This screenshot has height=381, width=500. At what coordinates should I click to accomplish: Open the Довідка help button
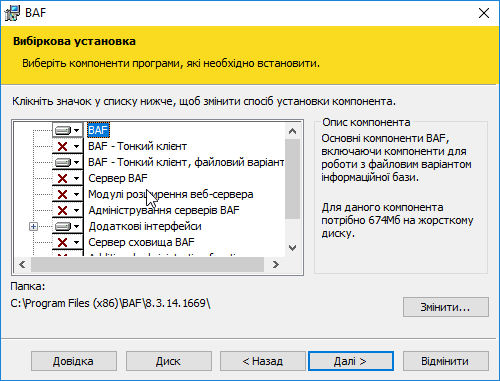click(74, 361)
